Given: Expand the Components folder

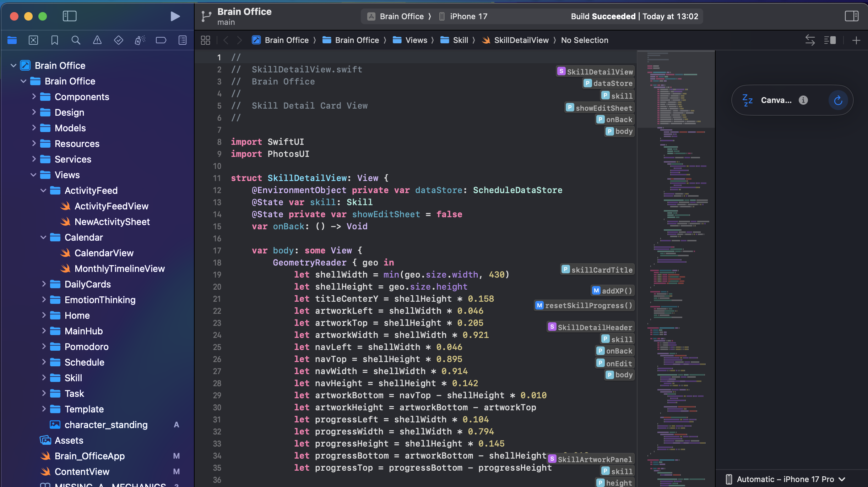Looking at the screenshot, I should (x=34, y=97).
